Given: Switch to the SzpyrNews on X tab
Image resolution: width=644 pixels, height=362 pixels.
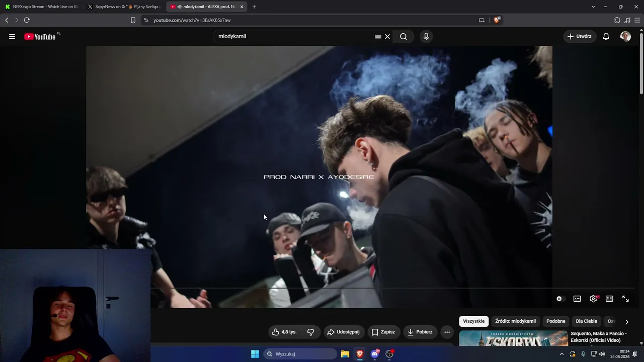Looking at the screenshot, I should click(124, 7).
